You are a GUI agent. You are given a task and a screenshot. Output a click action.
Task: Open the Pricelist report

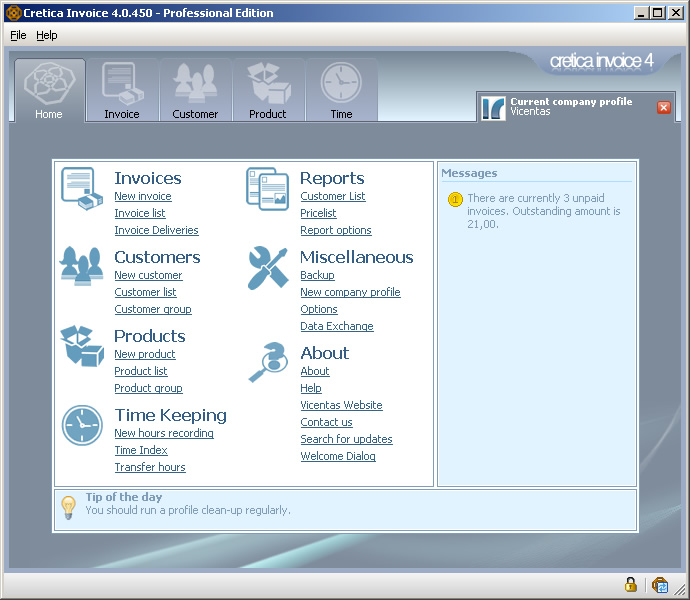click(x=318, y=213)
